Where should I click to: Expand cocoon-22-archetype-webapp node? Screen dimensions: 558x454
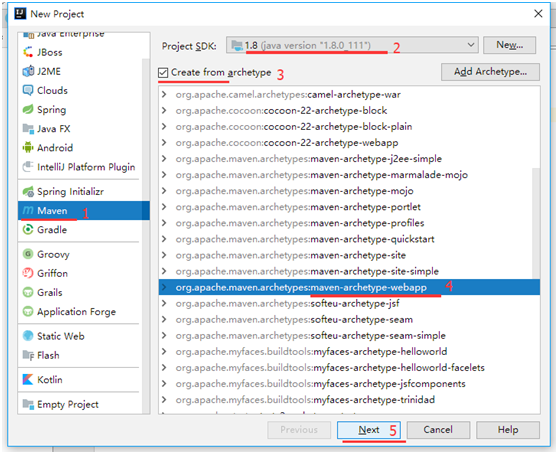tap(164, 142)
